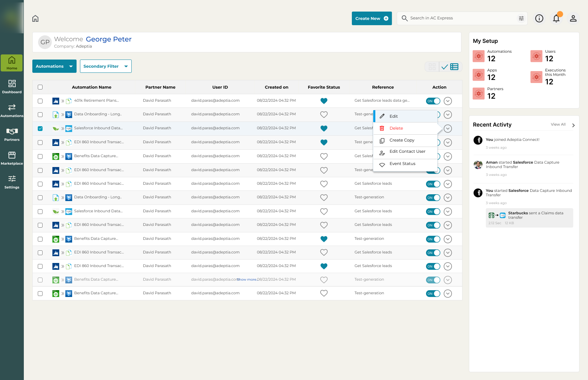Toggle off the 401k Retirement Plans automation
Screen dimensions: 588x380
pyautogui.click(x=433, y=101)
